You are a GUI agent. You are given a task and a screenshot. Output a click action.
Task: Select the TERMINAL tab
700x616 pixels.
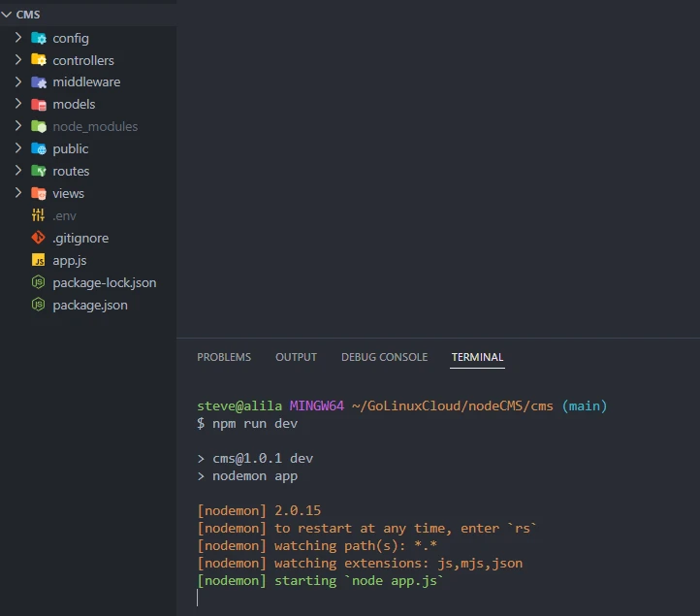[x=477, y=357]
